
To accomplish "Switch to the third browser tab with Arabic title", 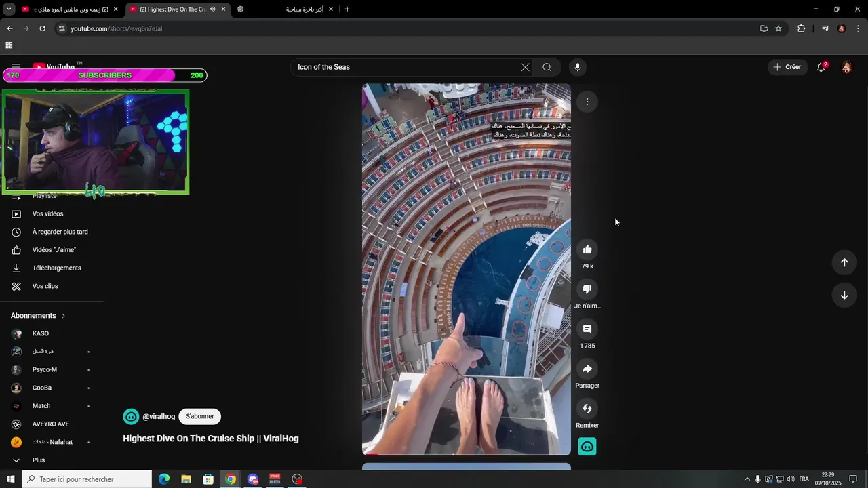I will 285,9.
